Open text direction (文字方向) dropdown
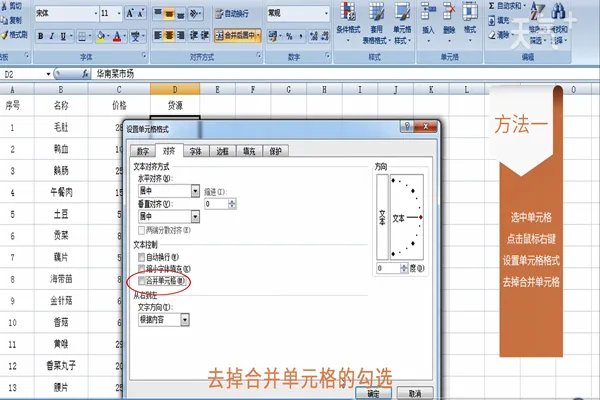This screenshot has height=400, width=600. pos(185,320)
